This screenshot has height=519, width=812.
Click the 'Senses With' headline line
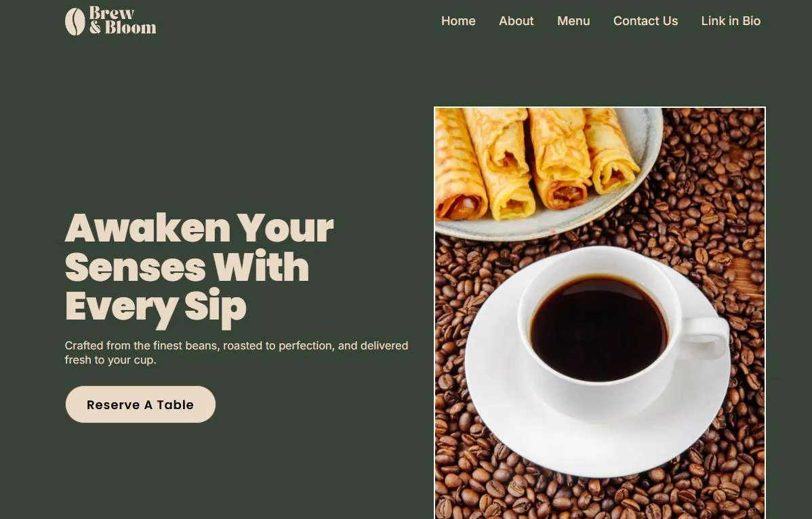tap(187, 267)
